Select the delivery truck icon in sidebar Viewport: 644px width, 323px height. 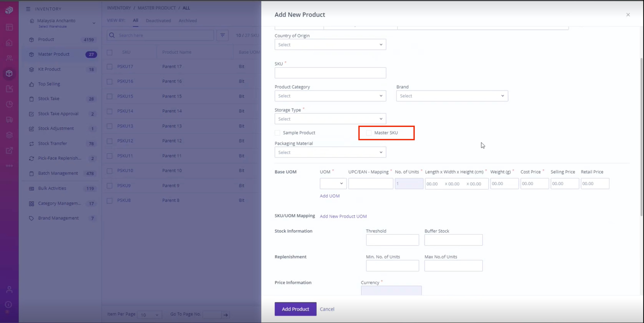pos(9,120)
